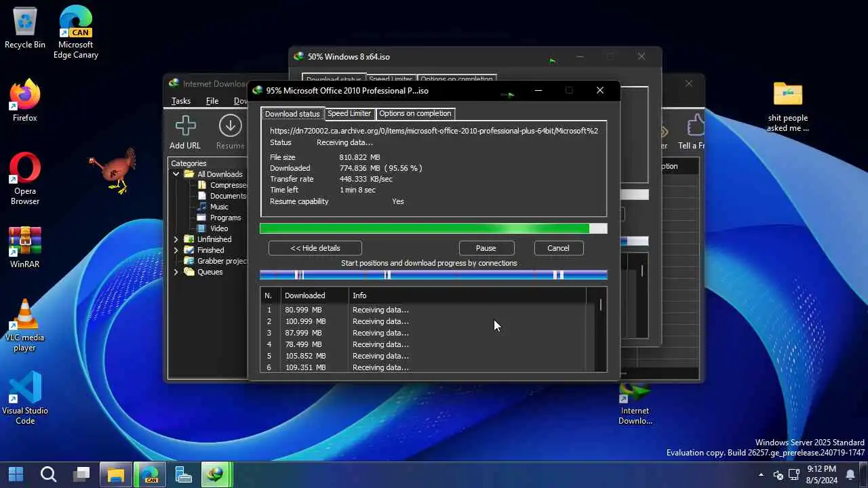This screenshot has height=488, width=868.
Task: Open the taskbar Search icon
Action: tap(48, 474)
